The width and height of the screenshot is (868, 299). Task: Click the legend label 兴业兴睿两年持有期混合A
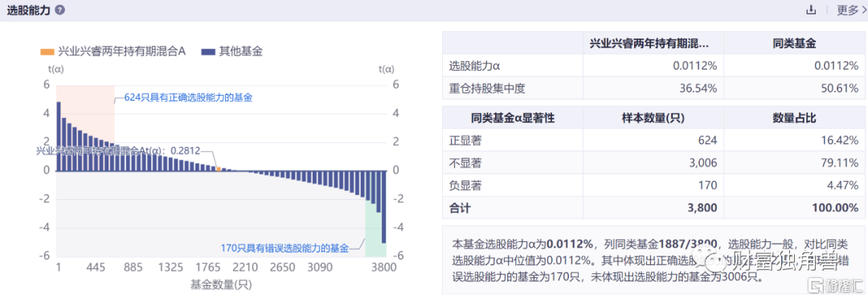point(121,51)
